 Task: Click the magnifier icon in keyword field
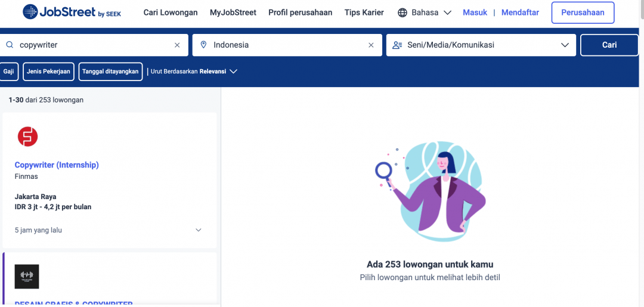(x=10, y=45)
